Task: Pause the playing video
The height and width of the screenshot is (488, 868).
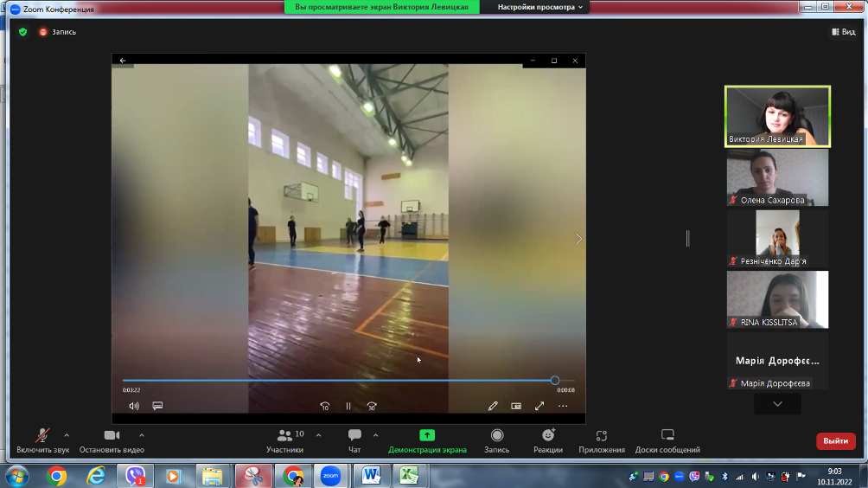Action: click(348, 406)
